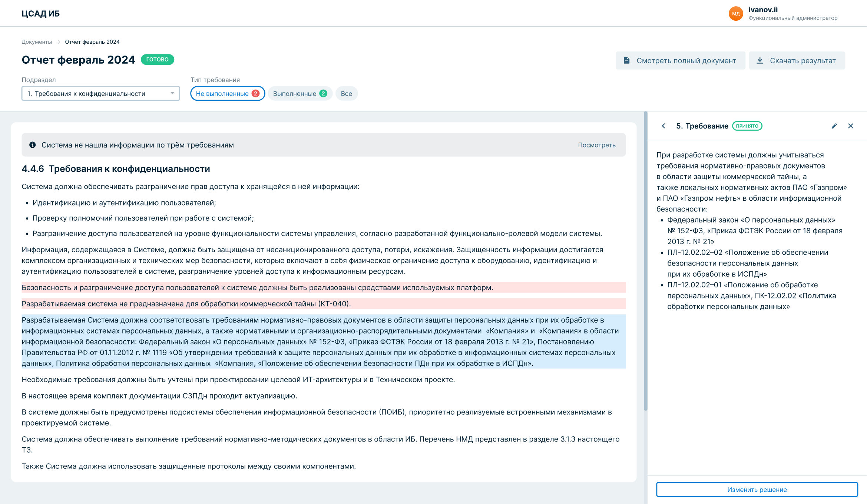The height and width of the screenshot is (504, 867).
Task: Click the pencil edit icon in requirement panel
Action: (834, 126)
